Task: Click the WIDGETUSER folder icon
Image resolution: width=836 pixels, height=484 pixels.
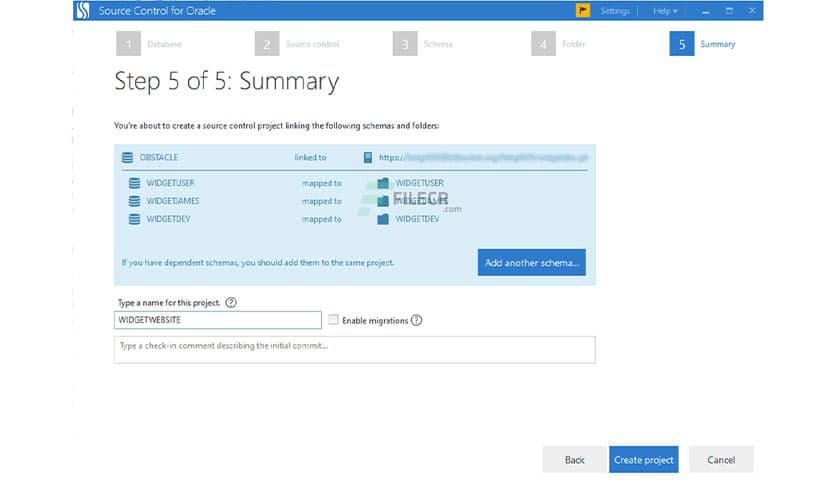Action: coord(383,183)
